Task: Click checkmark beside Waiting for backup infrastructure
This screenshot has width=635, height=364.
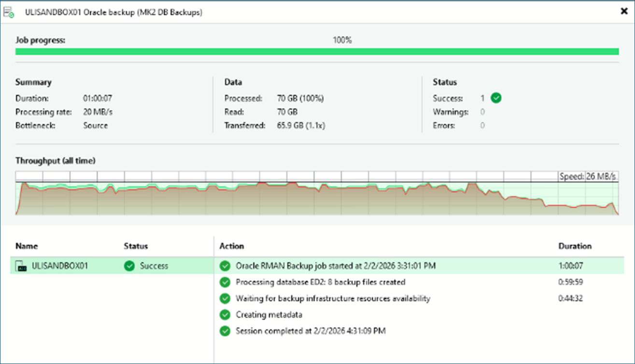Action: coord(225,298)
